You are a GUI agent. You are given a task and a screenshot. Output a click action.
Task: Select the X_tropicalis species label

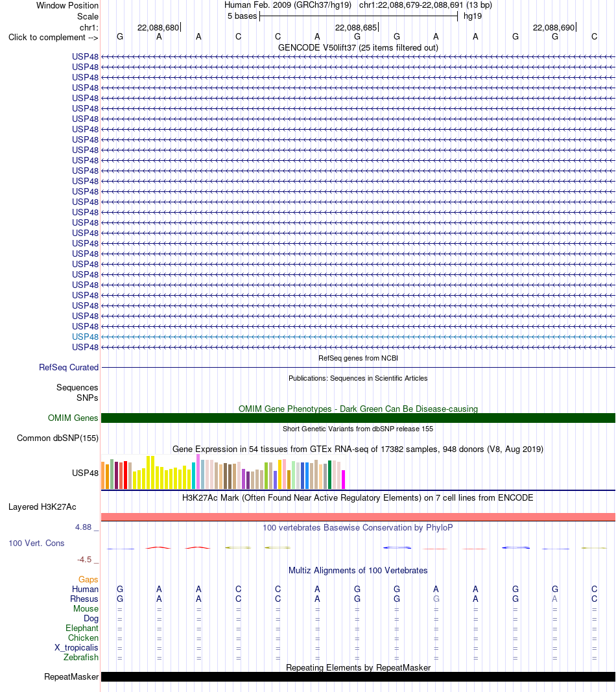click(x=76, y=647)
